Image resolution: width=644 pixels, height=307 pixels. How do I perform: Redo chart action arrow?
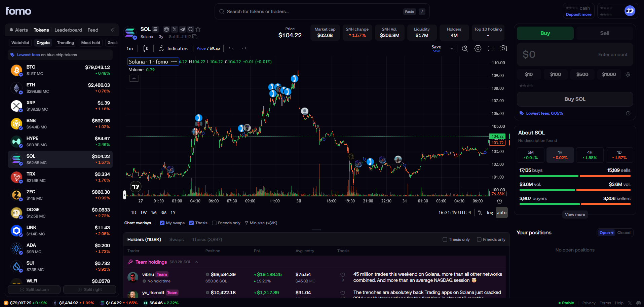point(244,48)
